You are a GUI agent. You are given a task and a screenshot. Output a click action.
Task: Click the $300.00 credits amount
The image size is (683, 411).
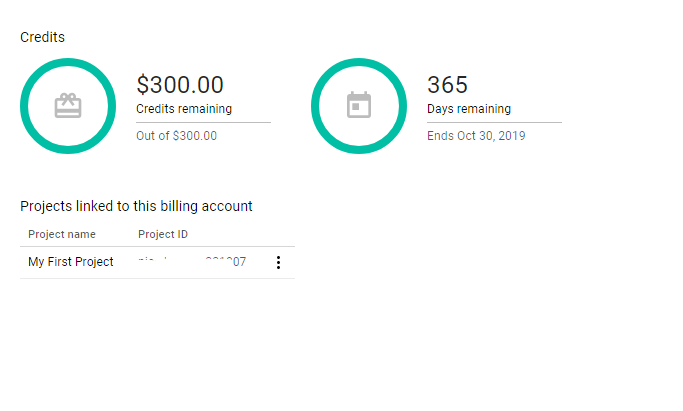pyautogui.click(x=180, y=85)
